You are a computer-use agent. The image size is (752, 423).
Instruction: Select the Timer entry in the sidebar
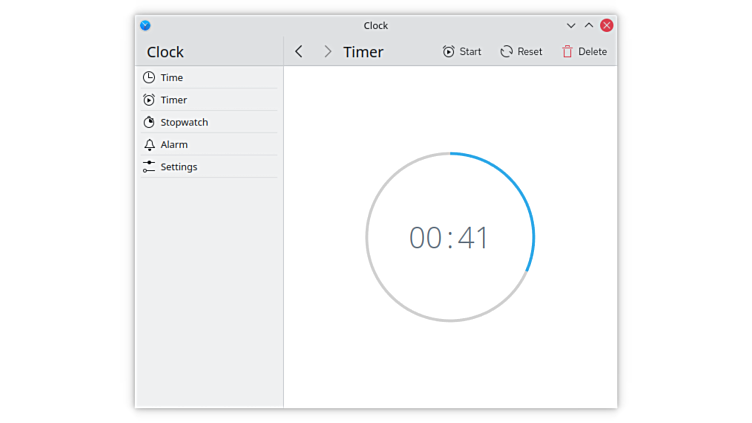tap(173, 100)
